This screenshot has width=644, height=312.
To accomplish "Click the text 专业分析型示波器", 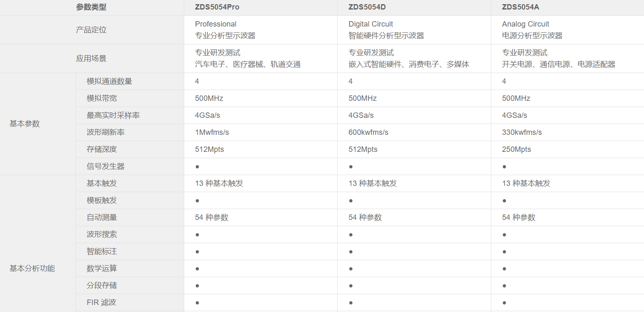I will [225, 36].
